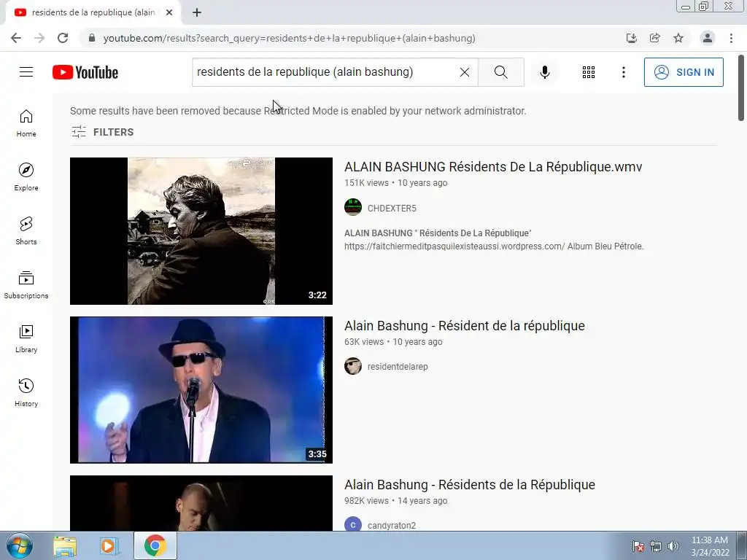
Task: Open File Explorer from the taskbar
Action: 65,545
